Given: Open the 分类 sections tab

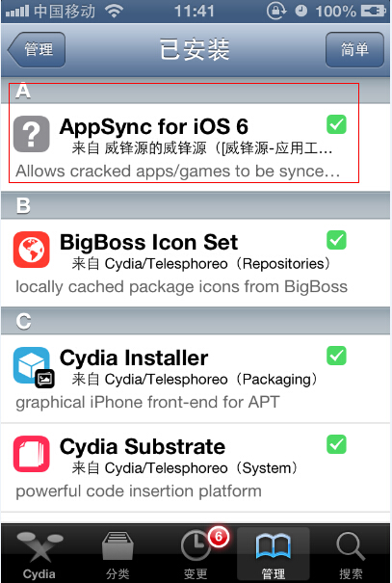Looking at the screenshot, I should 118,555.
